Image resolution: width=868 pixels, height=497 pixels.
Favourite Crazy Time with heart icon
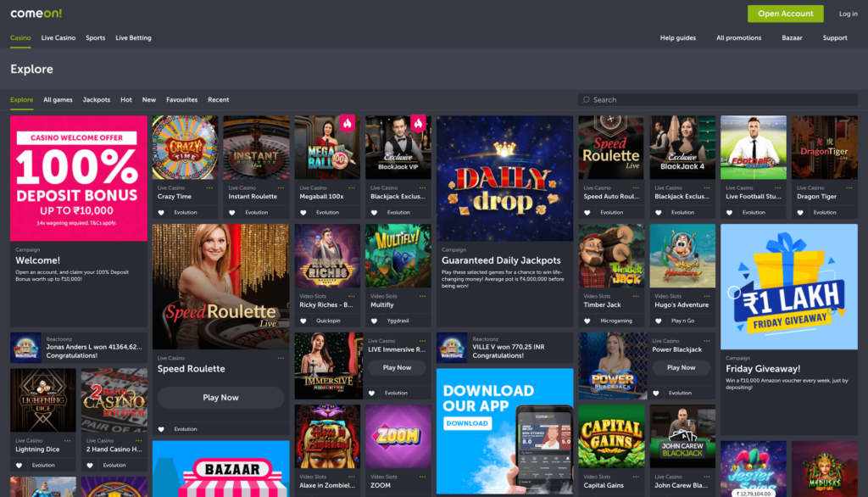161,213
